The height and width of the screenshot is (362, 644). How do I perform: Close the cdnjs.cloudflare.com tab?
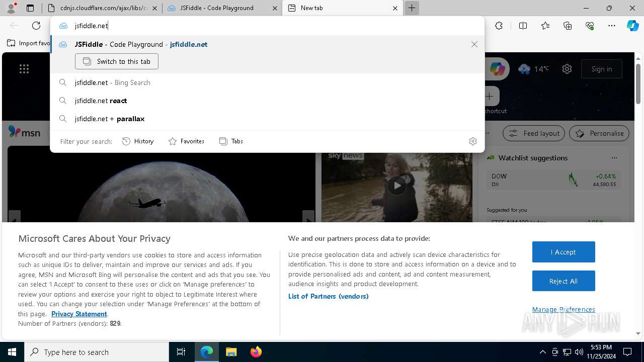point(154,8)
